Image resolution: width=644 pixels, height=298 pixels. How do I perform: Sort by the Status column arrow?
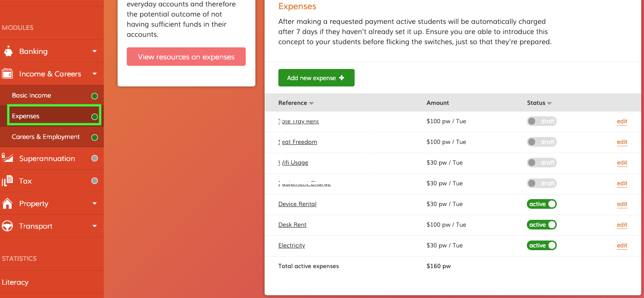tap(549, 103)
